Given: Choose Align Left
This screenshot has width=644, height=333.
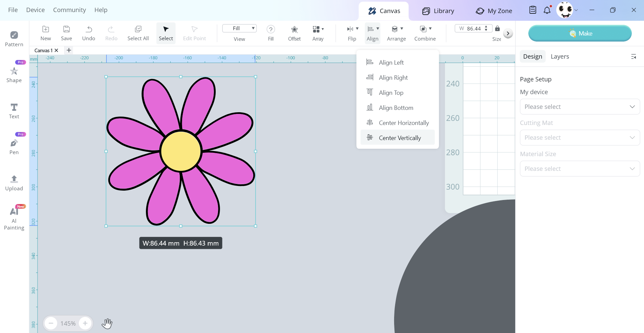Looking at the screenshot, I should [397, 63].
